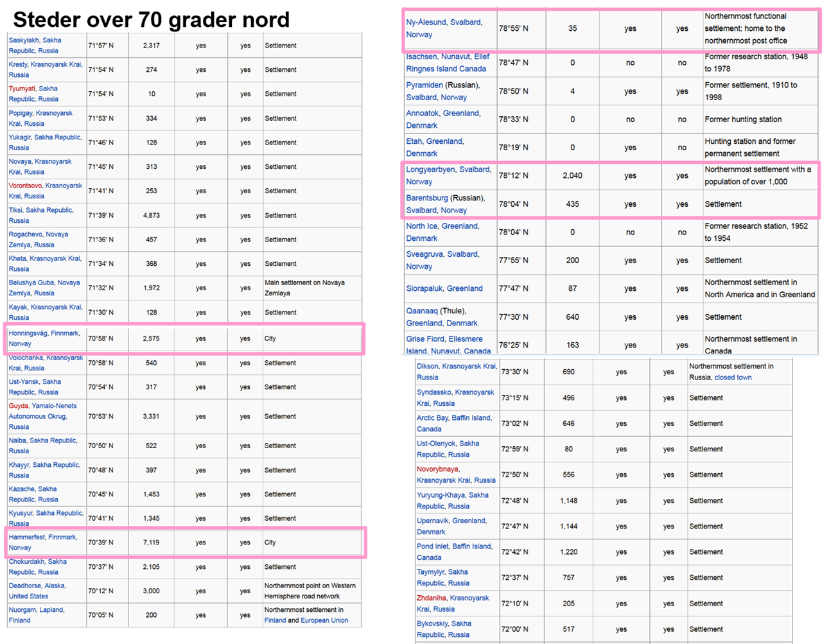This screenshot has height=644, width=822.
Task: Open the Honningsvåg, Finnmark, Norway link
Action: point(44,338)
